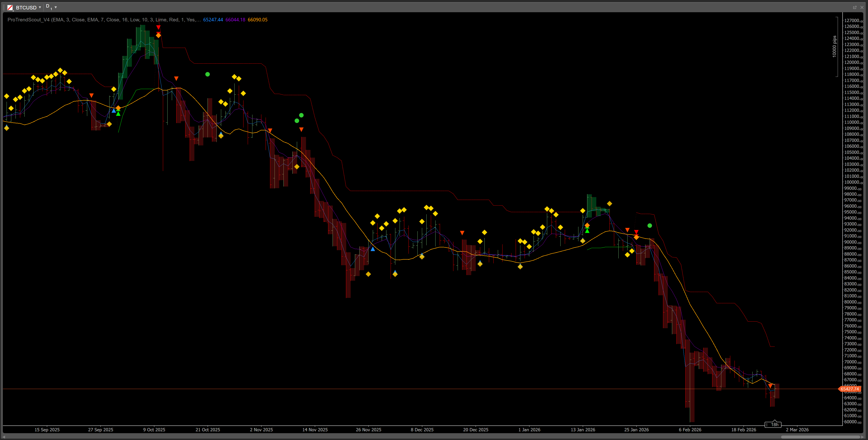Viewport: 868px width, 440px height.
Task: Click the ProTrendScout_V4 indicator label
Action: (29, 20)
